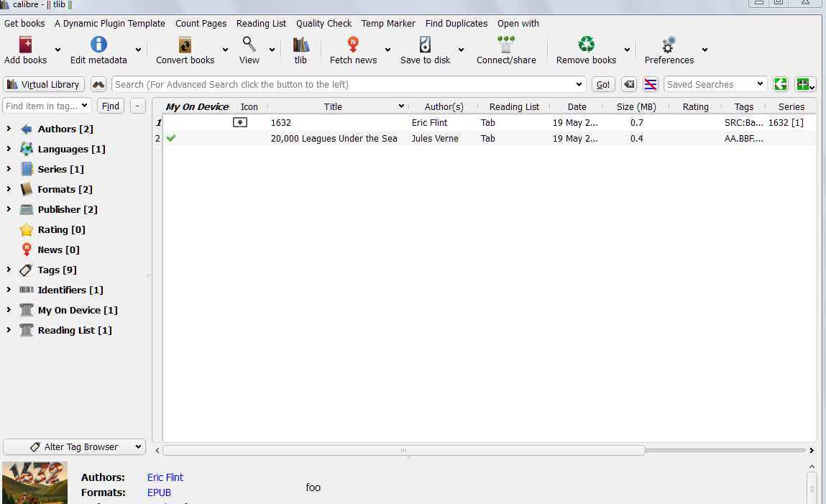Click the Find button in tag browser
The width and height of the screenshot is (826, 504).
click(110, 106)
